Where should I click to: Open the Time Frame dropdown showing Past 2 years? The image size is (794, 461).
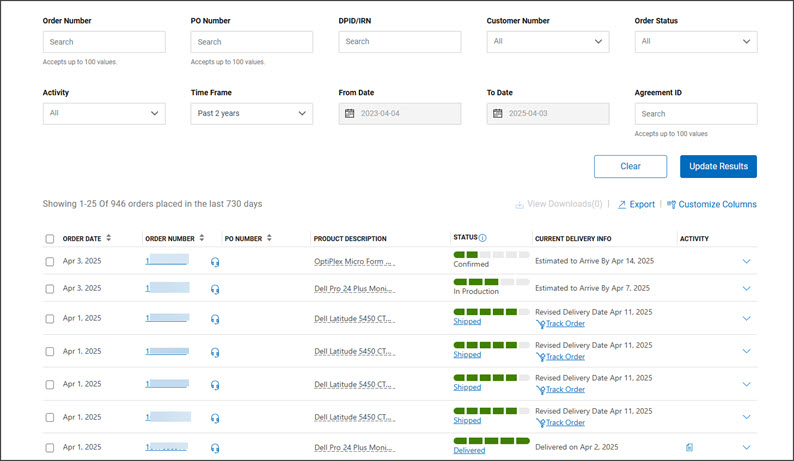tap(251, 113)
